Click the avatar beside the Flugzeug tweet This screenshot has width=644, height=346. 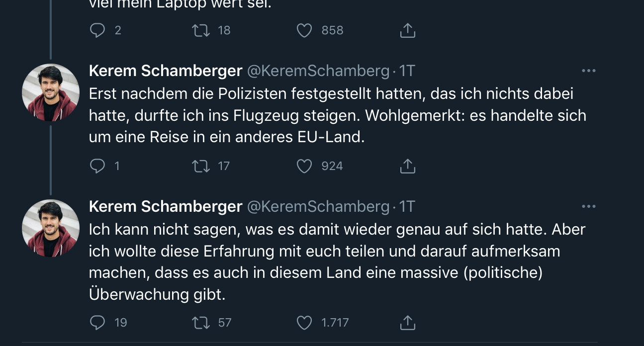click(51, 92)
